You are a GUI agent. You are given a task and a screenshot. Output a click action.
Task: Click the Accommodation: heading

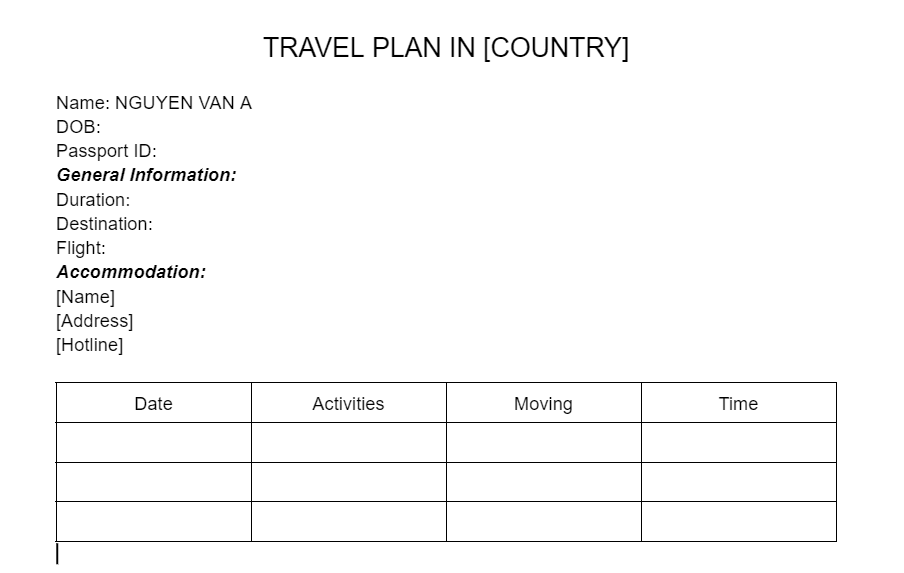[131, 272]
